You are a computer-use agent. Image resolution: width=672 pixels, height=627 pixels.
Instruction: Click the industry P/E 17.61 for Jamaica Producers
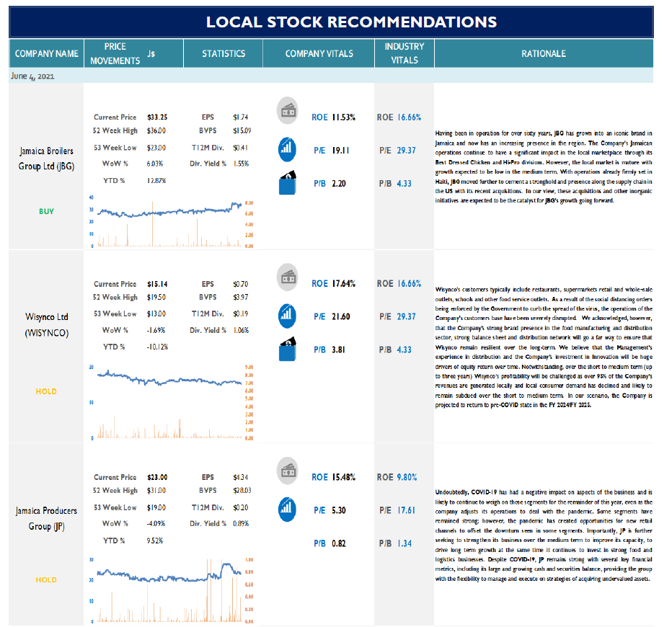(x=406, y=510)
